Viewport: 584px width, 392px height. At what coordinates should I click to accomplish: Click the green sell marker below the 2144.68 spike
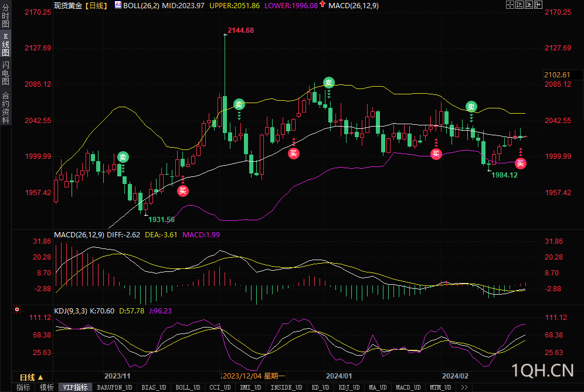click(239, 105)
